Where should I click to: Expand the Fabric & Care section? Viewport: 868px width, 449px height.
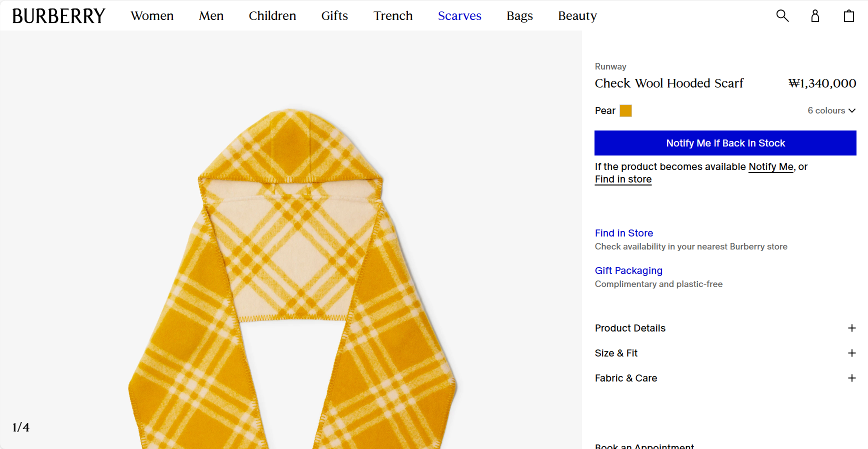852,378
